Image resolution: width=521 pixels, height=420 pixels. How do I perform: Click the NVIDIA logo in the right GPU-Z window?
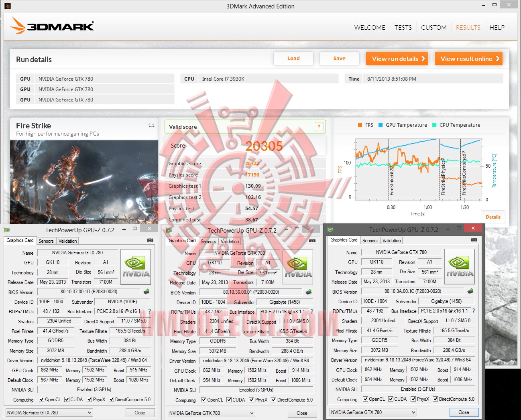click(460, 266)
